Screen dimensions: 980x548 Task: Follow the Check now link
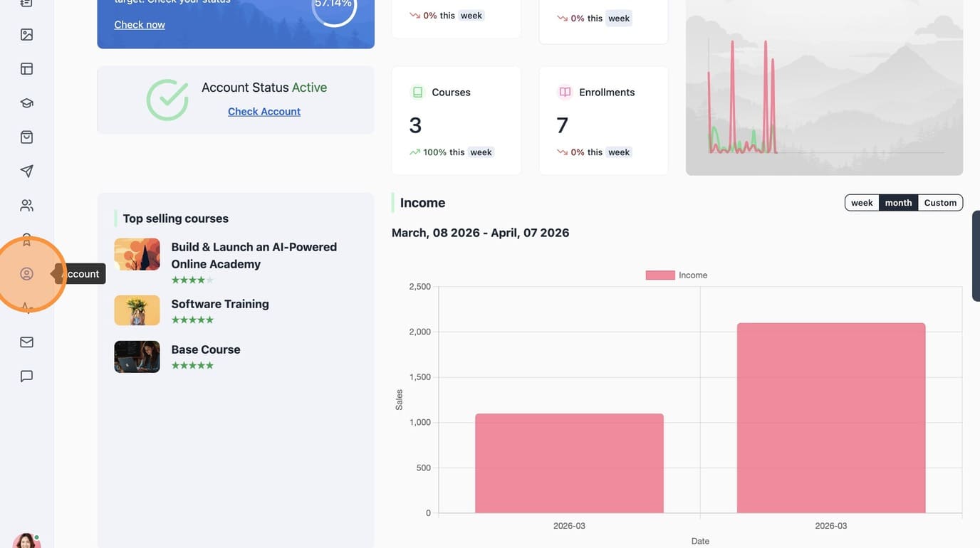click(140, 24)
